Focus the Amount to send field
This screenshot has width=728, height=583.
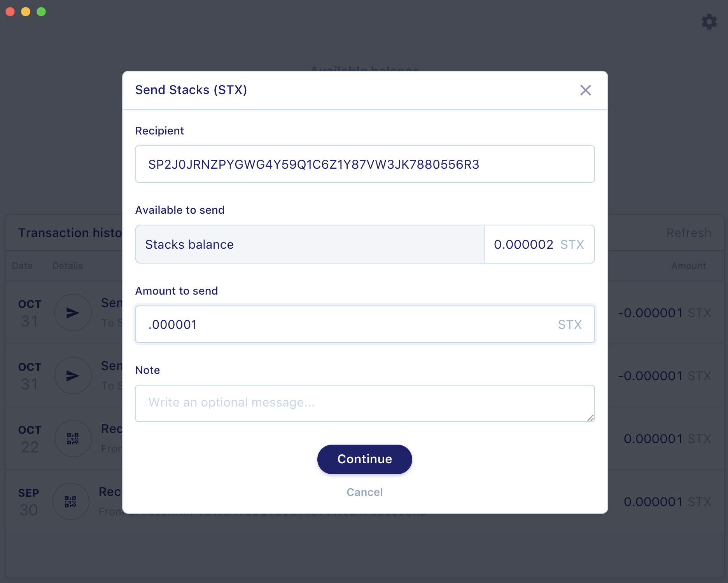point(365,324)
